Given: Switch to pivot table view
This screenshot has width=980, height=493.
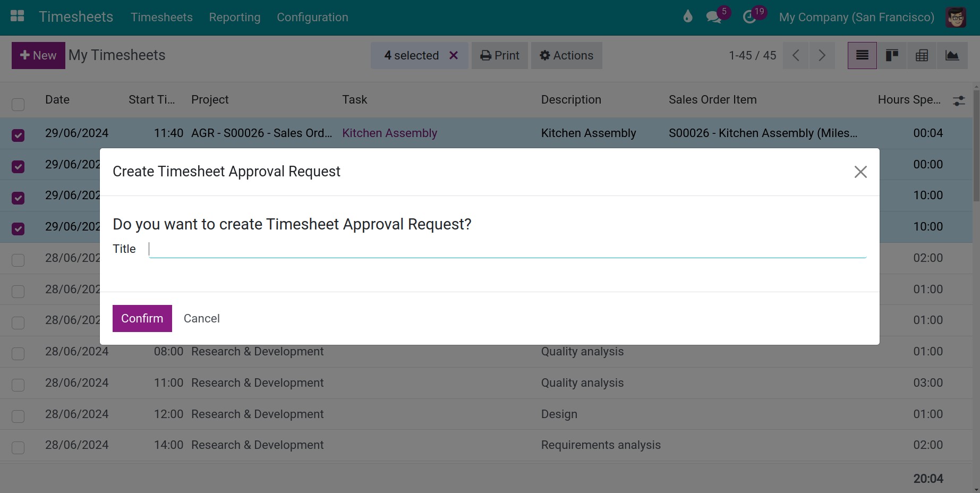Looking at the screenshot, I should point(922,55).
